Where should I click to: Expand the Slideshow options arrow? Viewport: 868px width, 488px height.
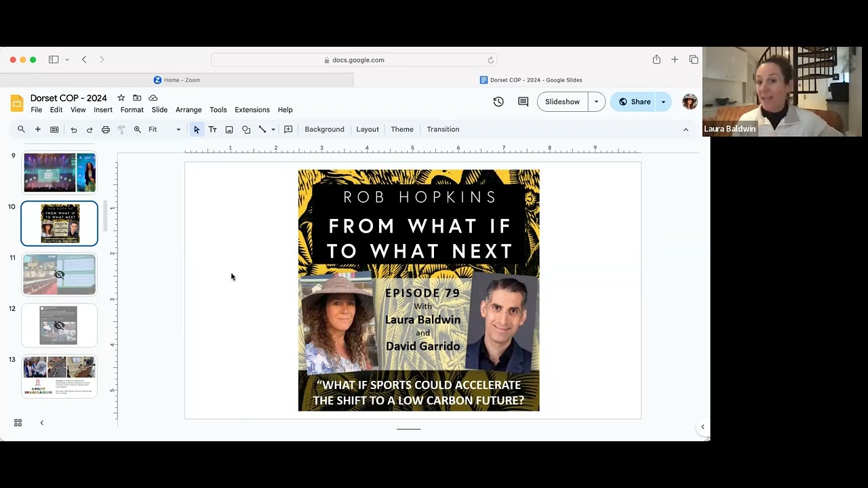(x=597, y=102)
